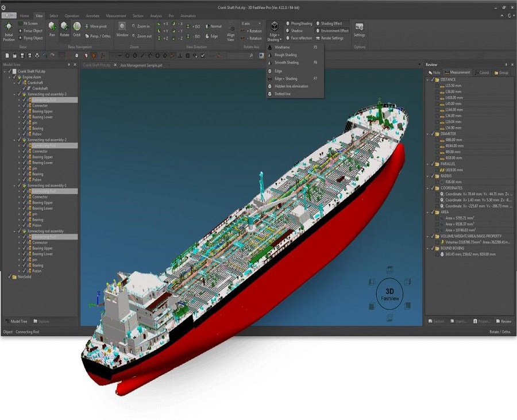Screen dimensions: 517x420
Task: Check the L418.00 mm distance measurement
Action: 437,98
